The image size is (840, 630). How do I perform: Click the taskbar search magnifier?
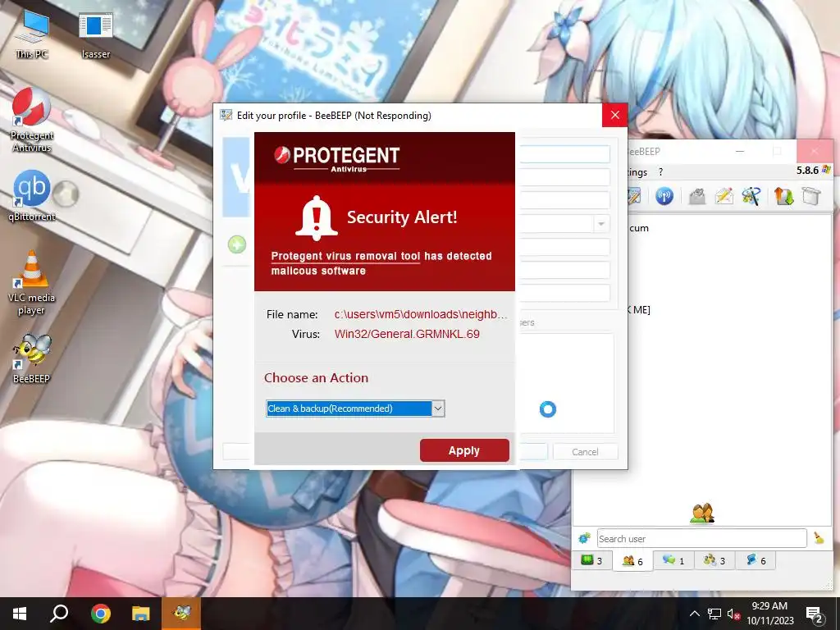pyautogui.click(x=59, y=614)
